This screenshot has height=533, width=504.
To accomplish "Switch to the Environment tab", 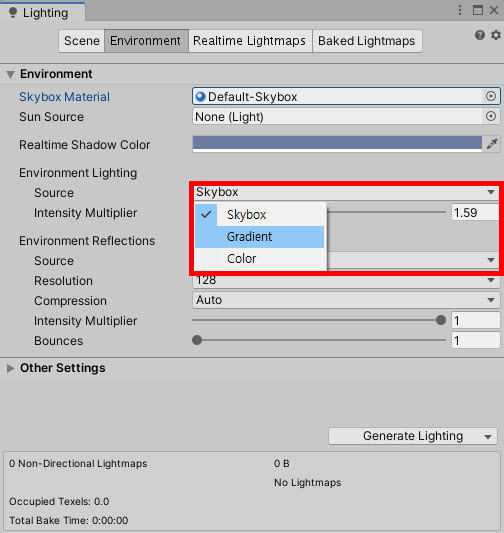I will pos(146,41).
